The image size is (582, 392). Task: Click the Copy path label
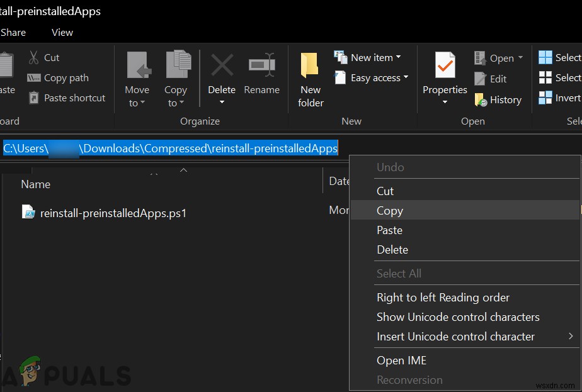pos(66,78)
